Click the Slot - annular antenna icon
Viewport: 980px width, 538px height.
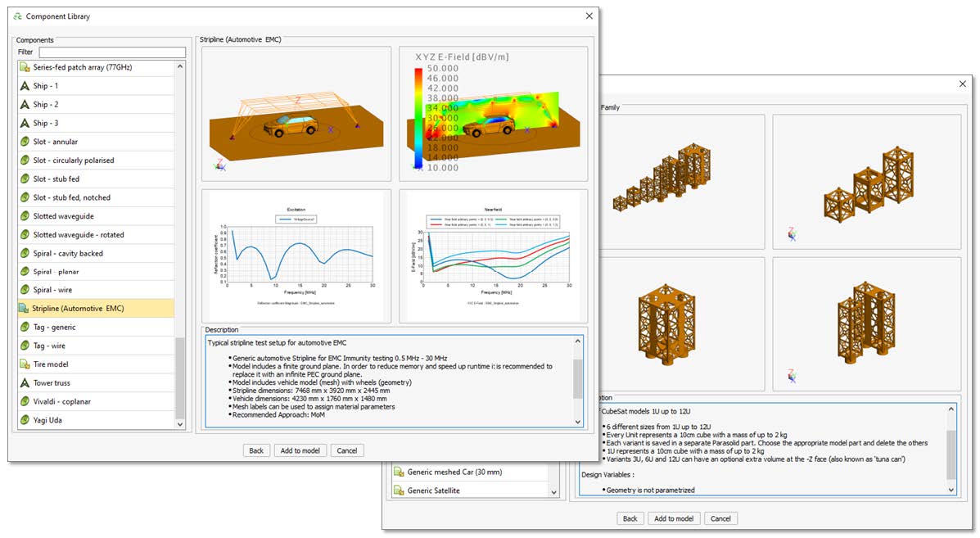pyautogui.click(x=25, y=142)
